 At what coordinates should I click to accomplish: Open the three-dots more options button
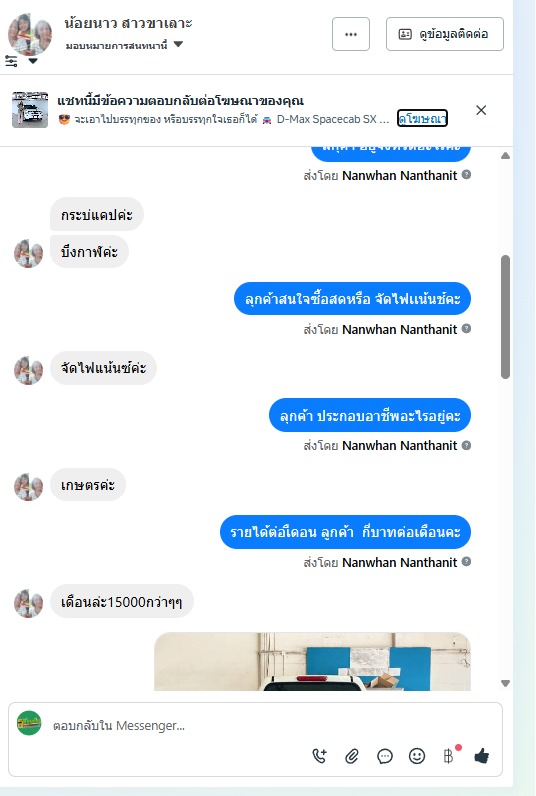point(351,34)
